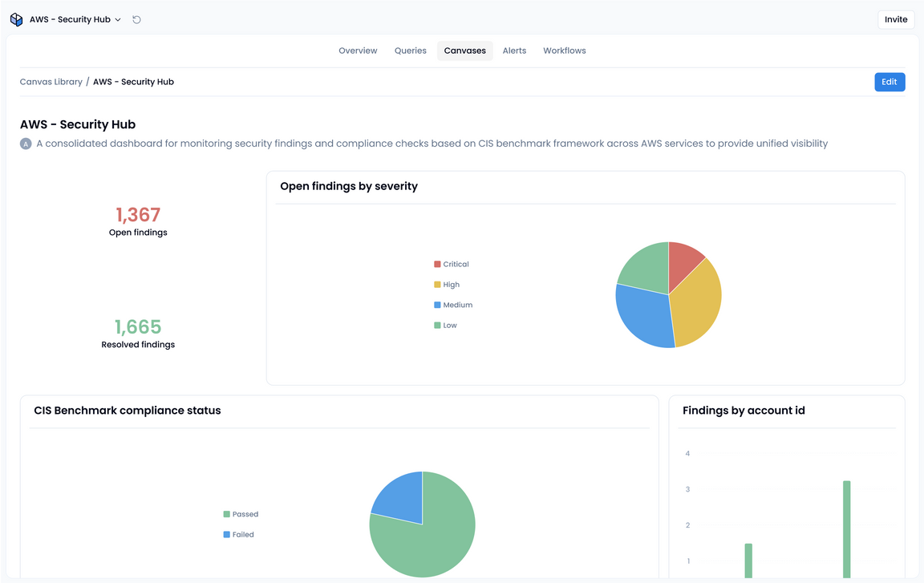Click the refresh icon beside workspace name
Image resolution: width=924 pixels, height=583 pixels.
(136, 19)
